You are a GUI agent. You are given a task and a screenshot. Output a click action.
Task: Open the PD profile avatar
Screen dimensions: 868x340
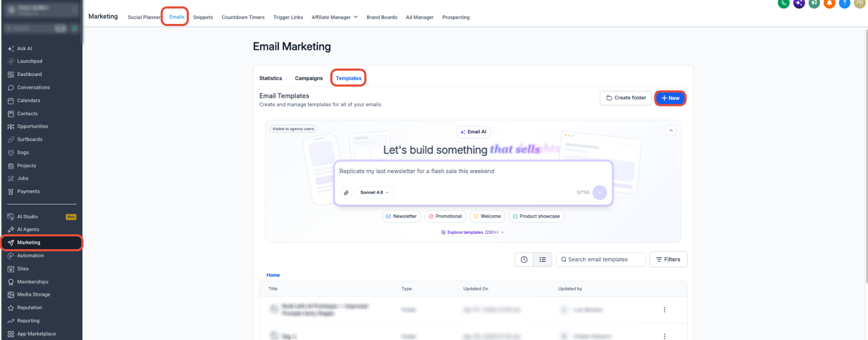[859, 3]
